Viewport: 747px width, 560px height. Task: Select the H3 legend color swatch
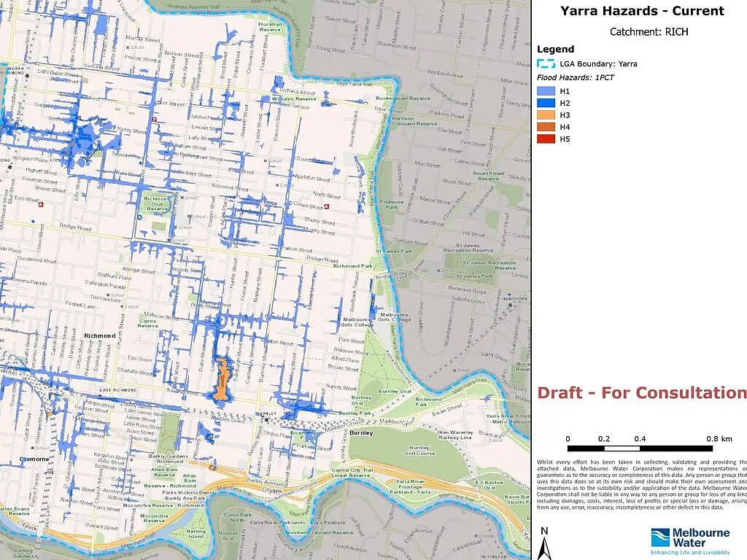546,114
